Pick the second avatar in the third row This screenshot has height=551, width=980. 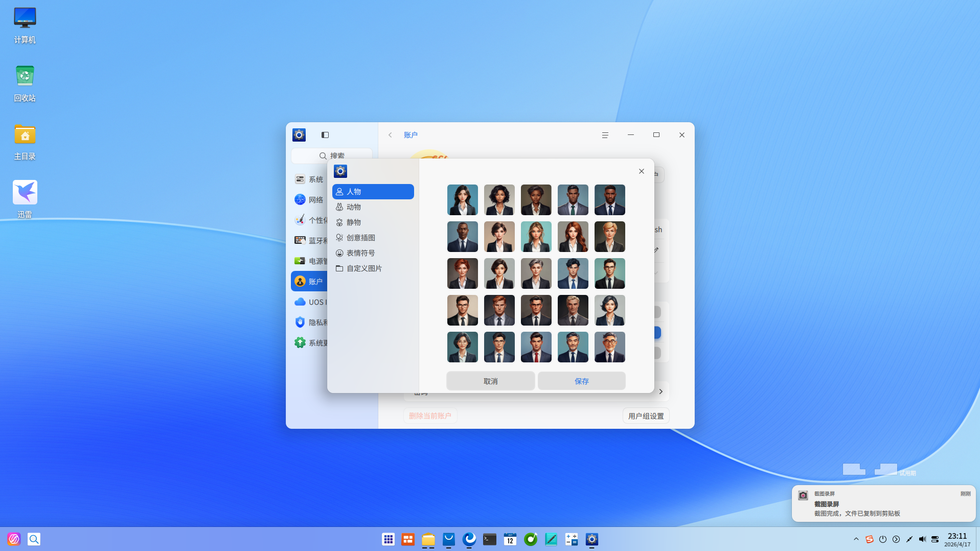click(x=499, y=273)
